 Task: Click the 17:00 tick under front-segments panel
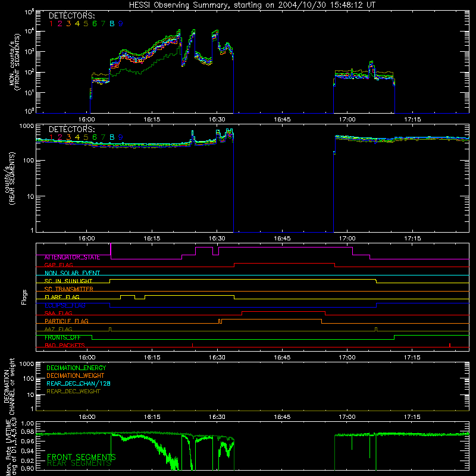pyautogui.click(x=347, y=120)
